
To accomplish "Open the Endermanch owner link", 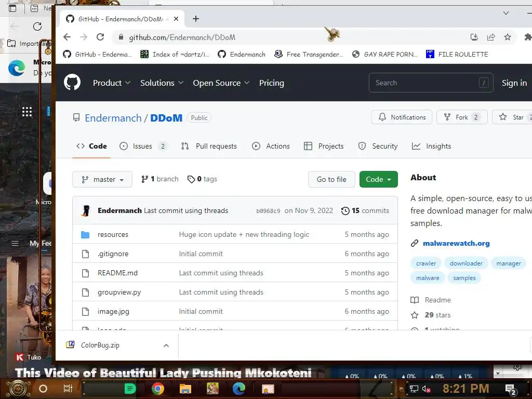I will pos(113,118).
